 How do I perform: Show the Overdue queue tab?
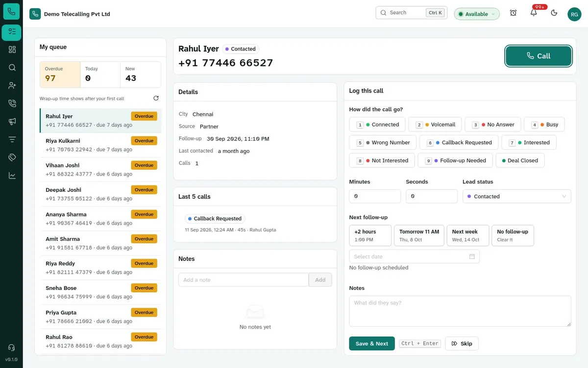(x=60, y=75)
